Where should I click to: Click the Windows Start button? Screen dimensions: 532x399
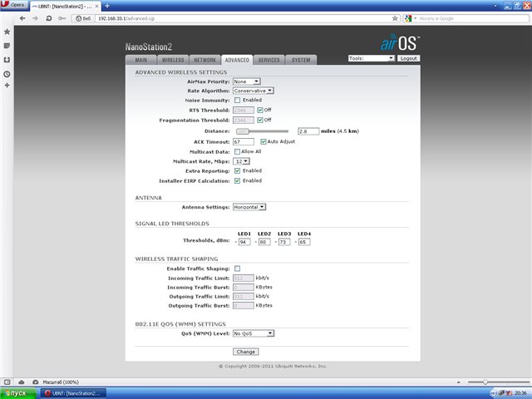18,393
